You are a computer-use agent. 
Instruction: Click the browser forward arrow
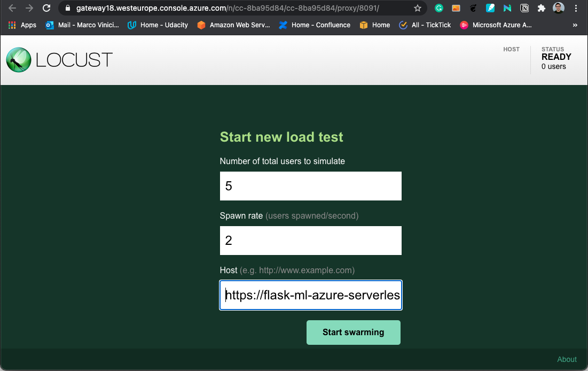coord(29,8)
